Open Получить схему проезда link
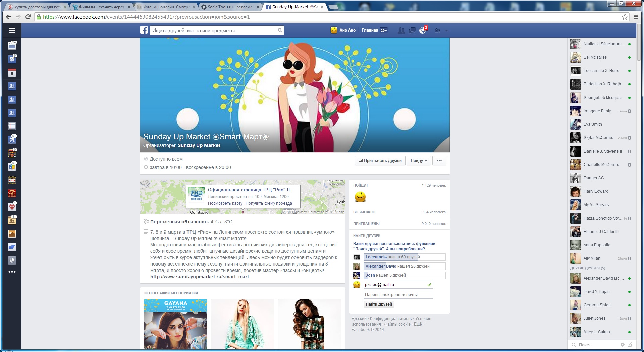The width and height of the screenshot is (644, 352). point(269,203)
